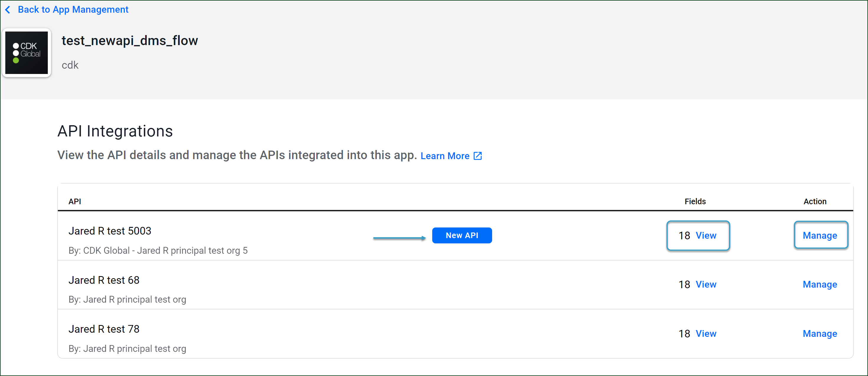This screenshot has height=376, width=868.
Task: Click the test_newapi_dms_flow app title
Action: 130,40
